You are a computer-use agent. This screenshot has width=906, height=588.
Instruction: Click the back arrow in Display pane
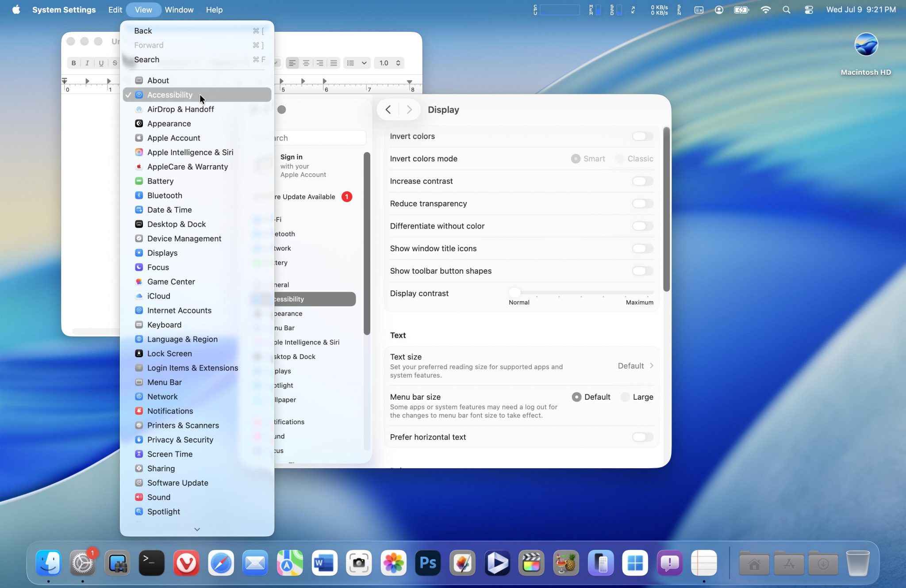pos(388,110)
